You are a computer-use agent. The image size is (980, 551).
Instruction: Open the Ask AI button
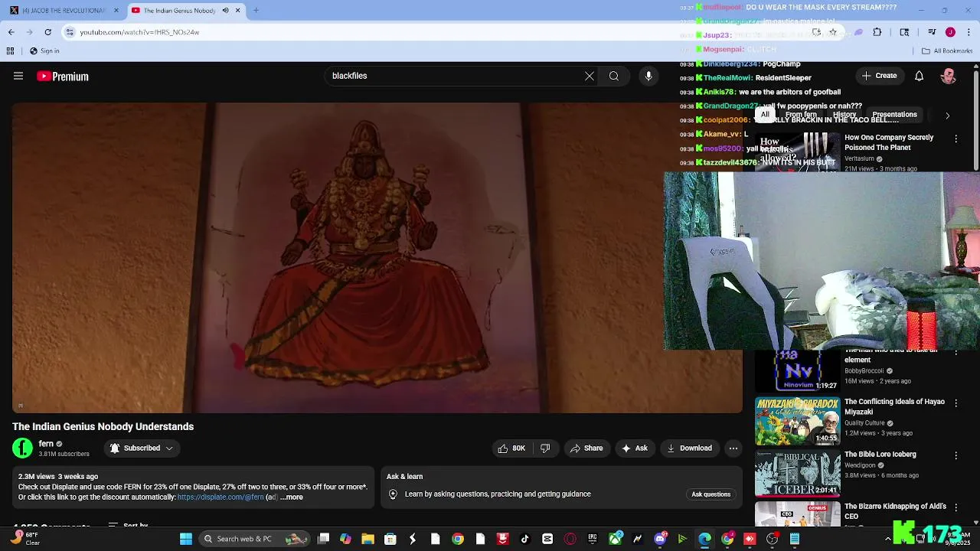tap(635, 448)
